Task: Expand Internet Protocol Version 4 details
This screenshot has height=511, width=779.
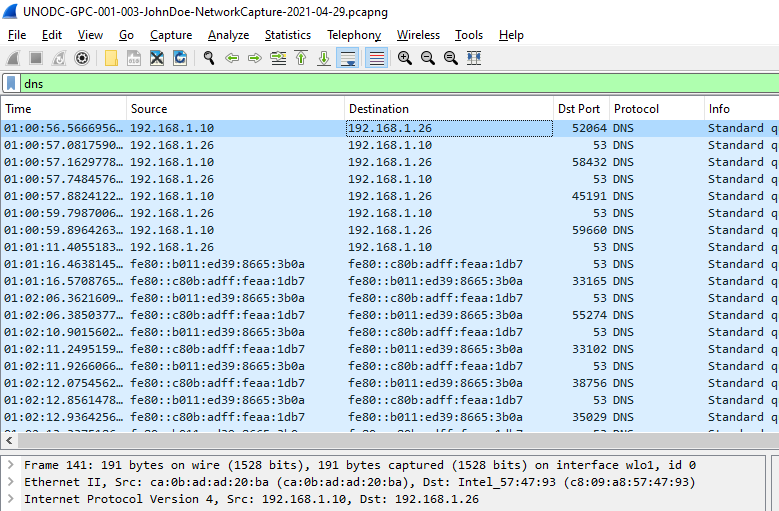Action: coord(10,499)
